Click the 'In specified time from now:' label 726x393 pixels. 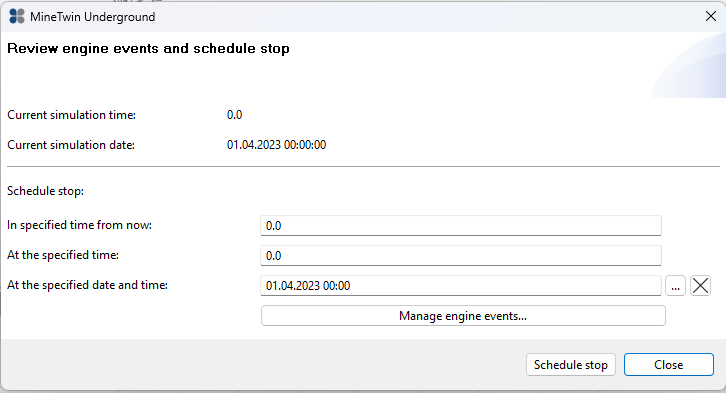pos(79,225)
